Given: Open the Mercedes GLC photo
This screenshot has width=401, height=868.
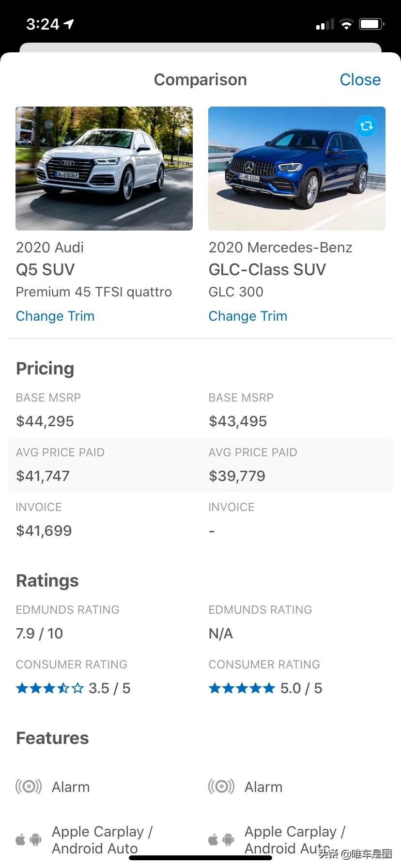Looking at the screenshot, I should click(297, 169).
